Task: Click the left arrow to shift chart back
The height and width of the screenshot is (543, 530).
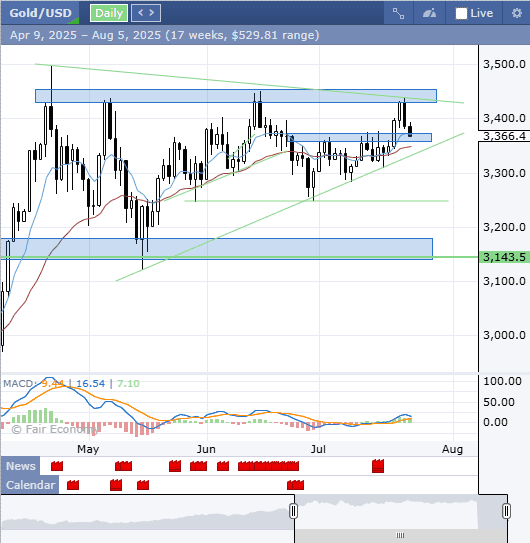Action: [140, 13]
